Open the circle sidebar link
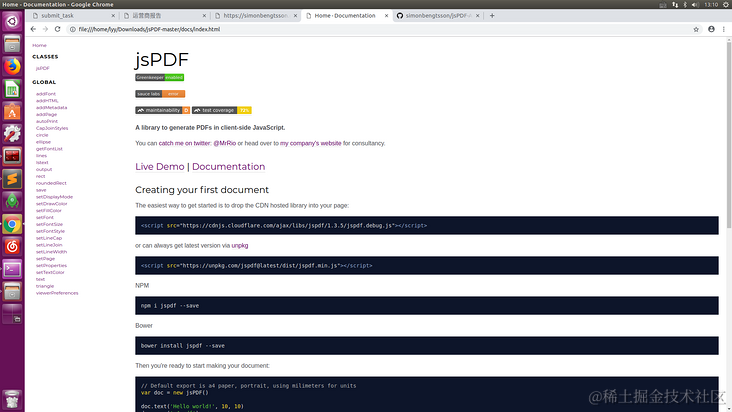Screen dimensions: 732x412 pyautogui.click(x=42, y=135)
